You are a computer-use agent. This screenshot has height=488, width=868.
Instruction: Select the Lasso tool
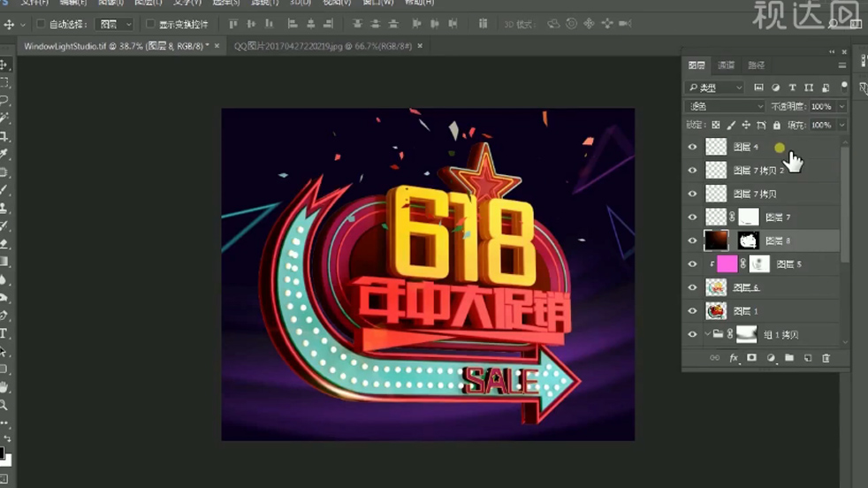4,100
